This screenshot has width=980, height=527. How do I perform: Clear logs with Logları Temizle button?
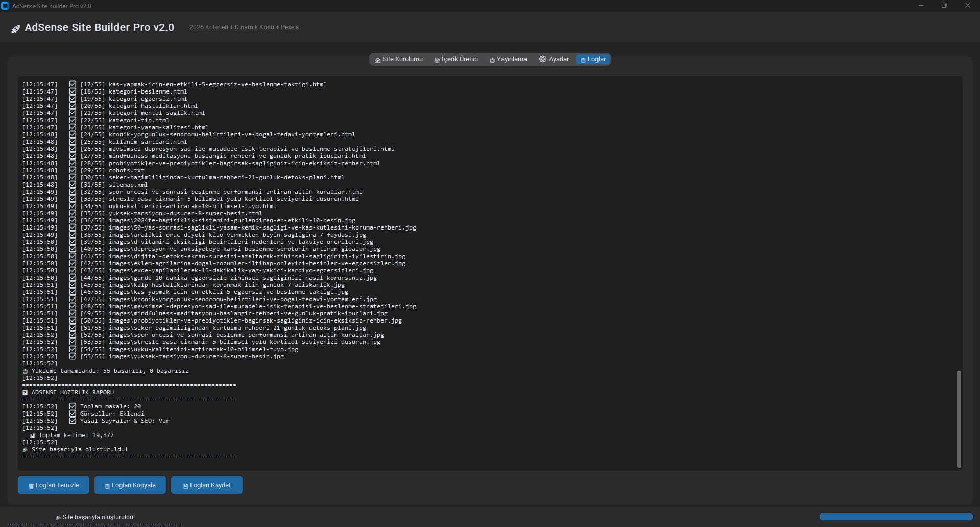(54, 485)
